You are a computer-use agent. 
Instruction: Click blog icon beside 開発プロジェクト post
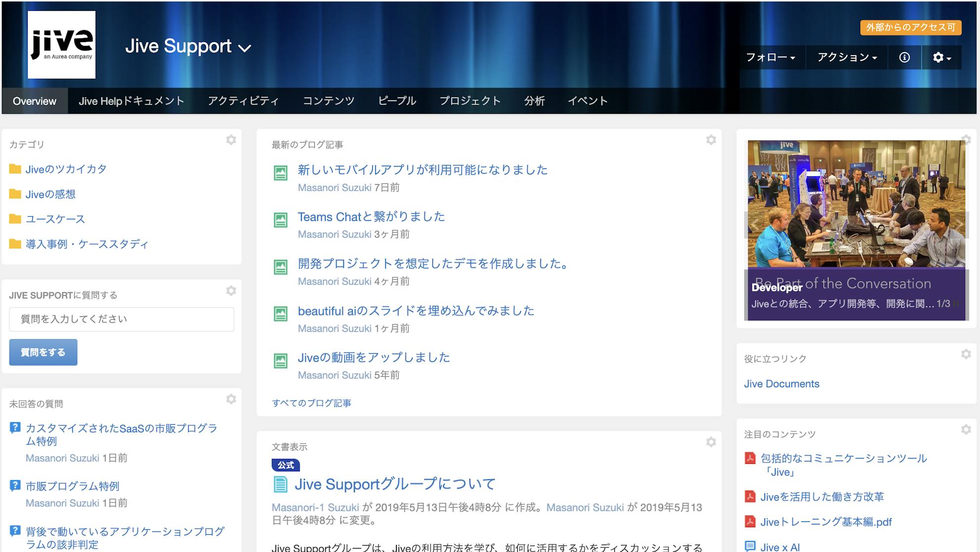coord(281,267)
